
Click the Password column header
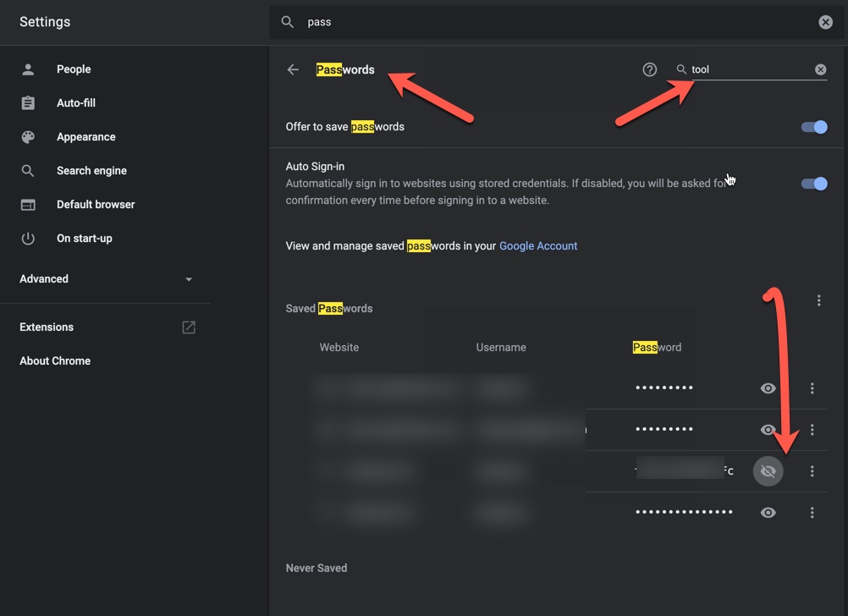coord(657,347)
